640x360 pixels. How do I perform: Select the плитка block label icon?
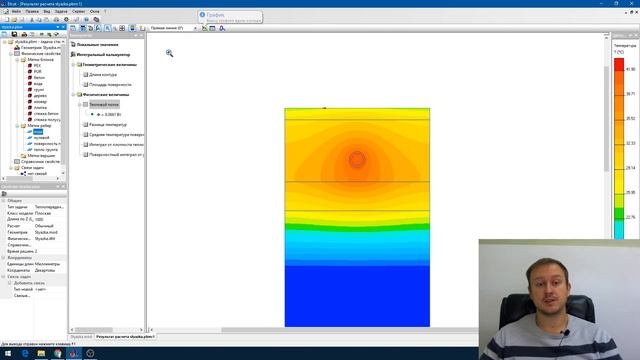tap(30, 108)
